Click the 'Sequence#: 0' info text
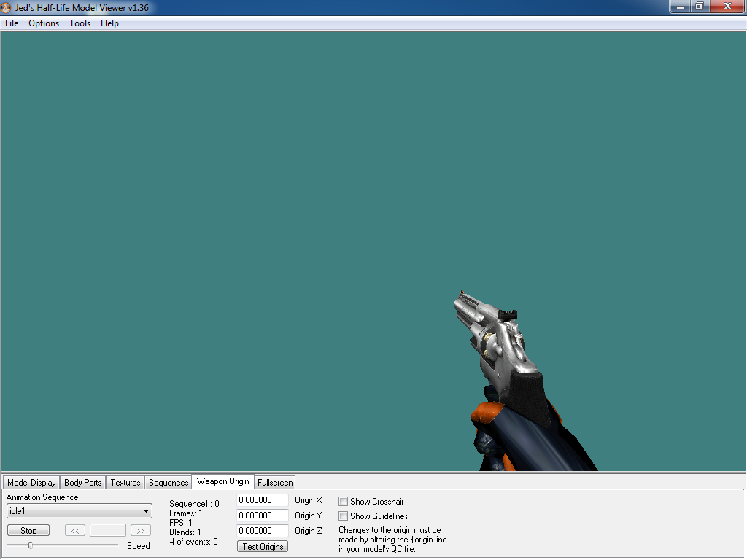 194,504
